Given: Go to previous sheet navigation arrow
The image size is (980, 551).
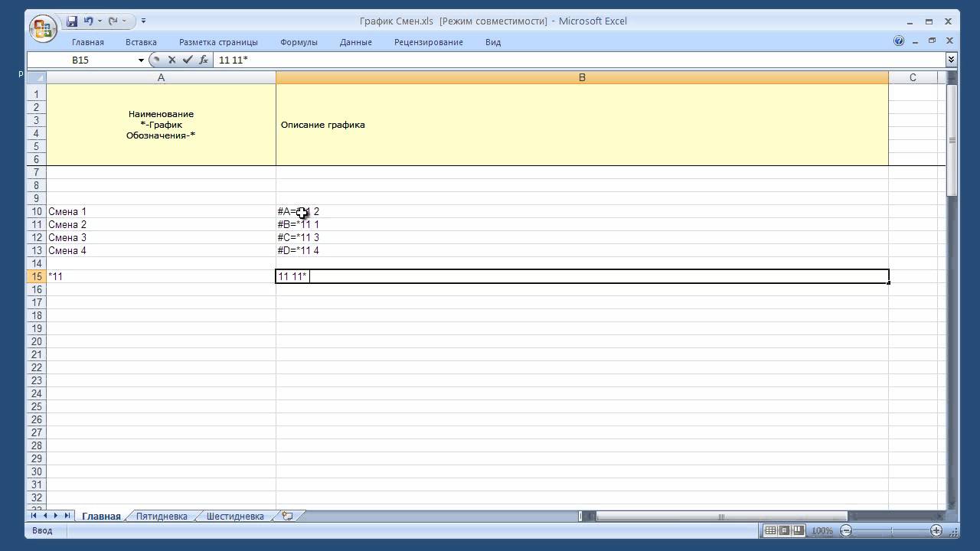Looking at the screenshot, I should pos(44,517).
